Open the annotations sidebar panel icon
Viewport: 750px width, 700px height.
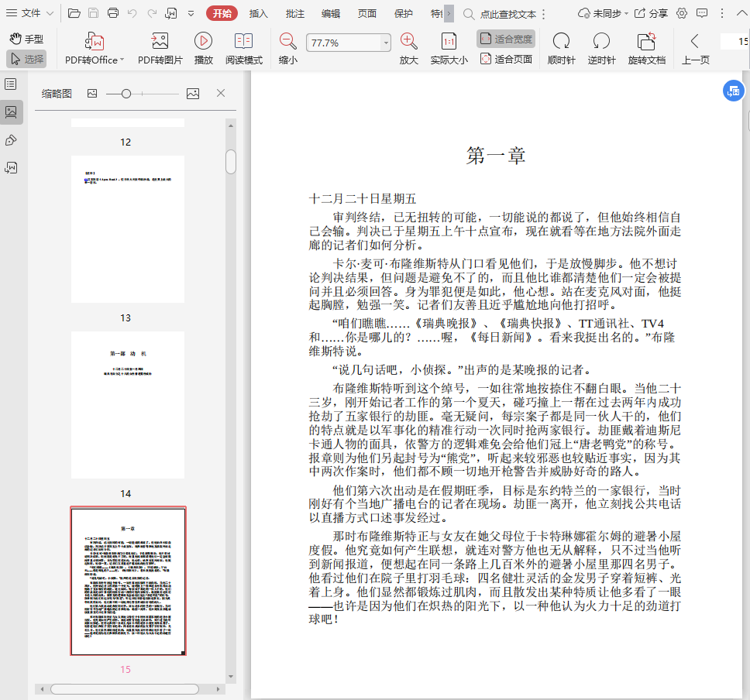click(x=11, y=140)
